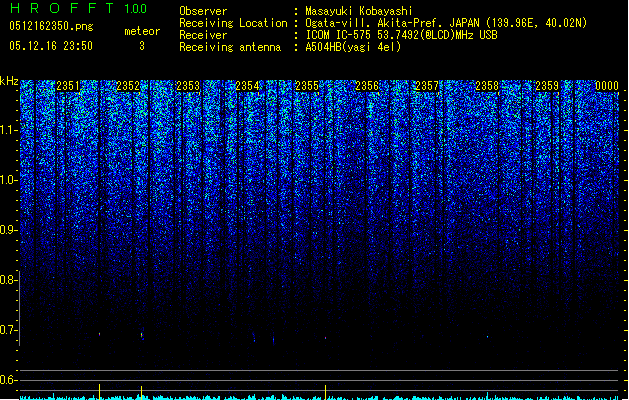Select observer name Masayuki Kobayashi
Image resolution: width=629 pixels, height=400 pixels.
(359, 11)
